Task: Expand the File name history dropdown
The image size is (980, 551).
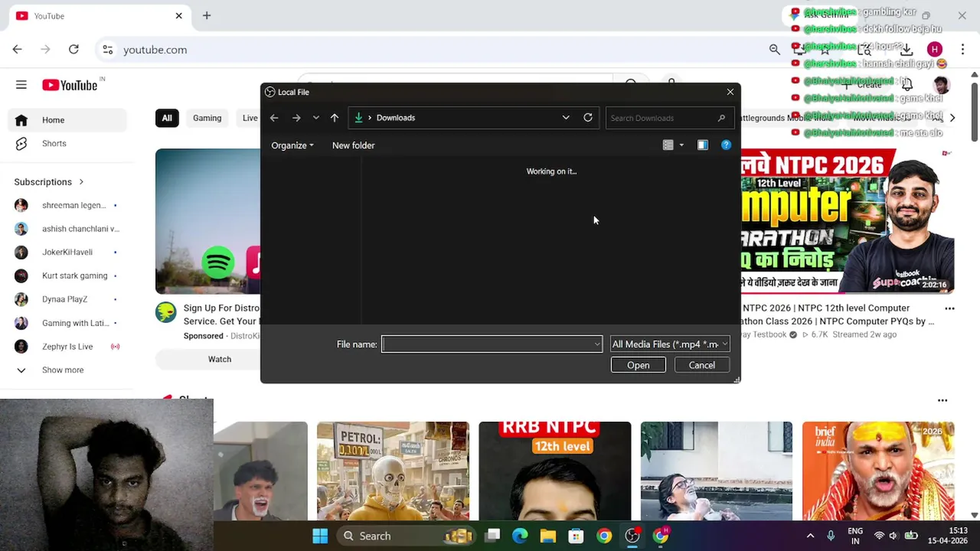Action: click(x=597, y=344)
